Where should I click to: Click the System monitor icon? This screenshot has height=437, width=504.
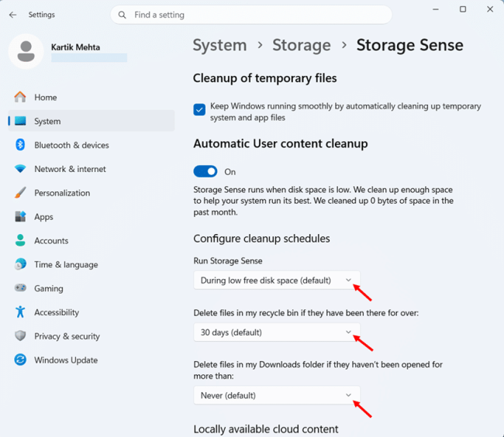(x=20, y=121)
